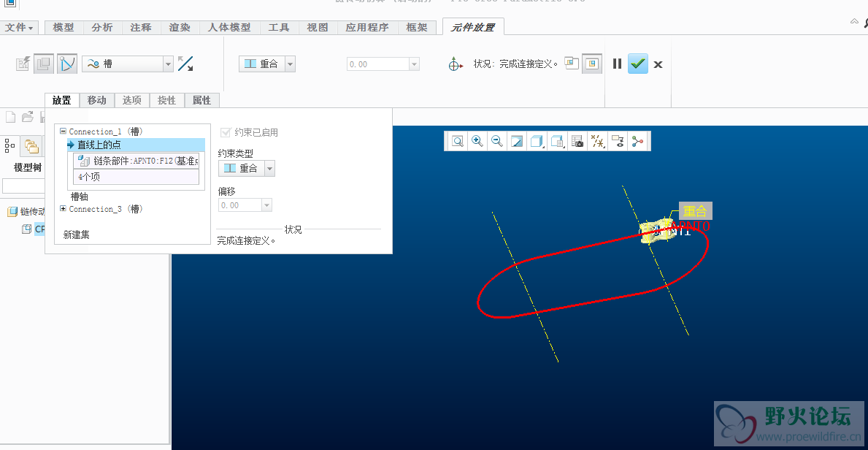Click the Repaint screen icon
Viewport: 868px width, 450px height.
click(517, 141)
